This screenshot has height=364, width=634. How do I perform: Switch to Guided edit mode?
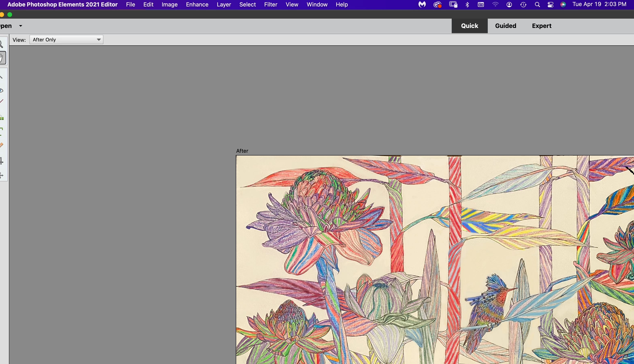click(x=505, y=26)
